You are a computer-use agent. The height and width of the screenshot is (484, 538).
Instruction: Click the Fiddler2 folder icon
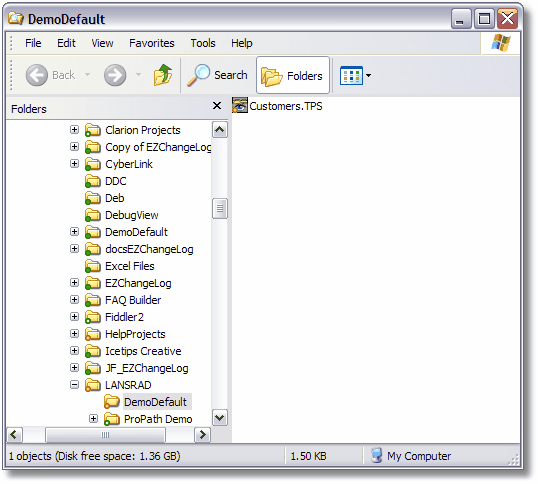point(93,317)
